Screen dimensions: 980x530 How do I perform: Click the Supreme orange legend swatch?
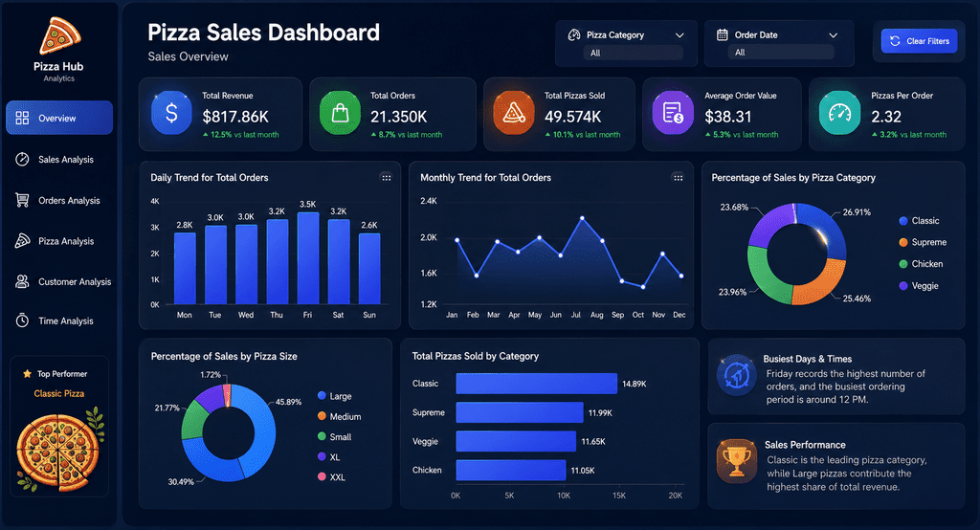(x=903, y=242)
